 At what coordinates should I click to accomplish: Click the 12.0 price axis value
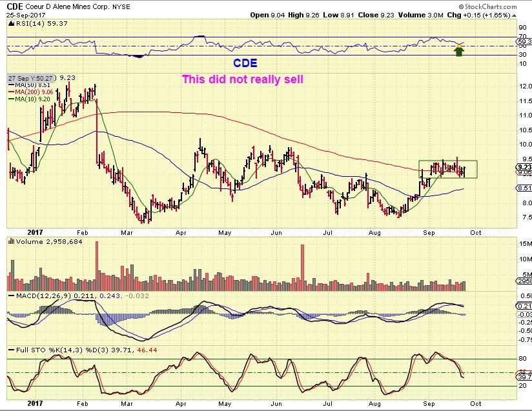pos(525,86)
